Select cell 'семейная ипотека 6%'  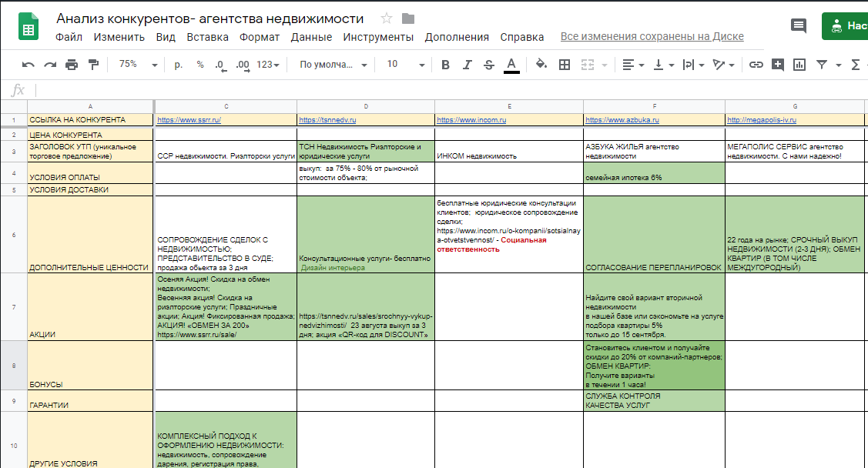tap(655, 172)
